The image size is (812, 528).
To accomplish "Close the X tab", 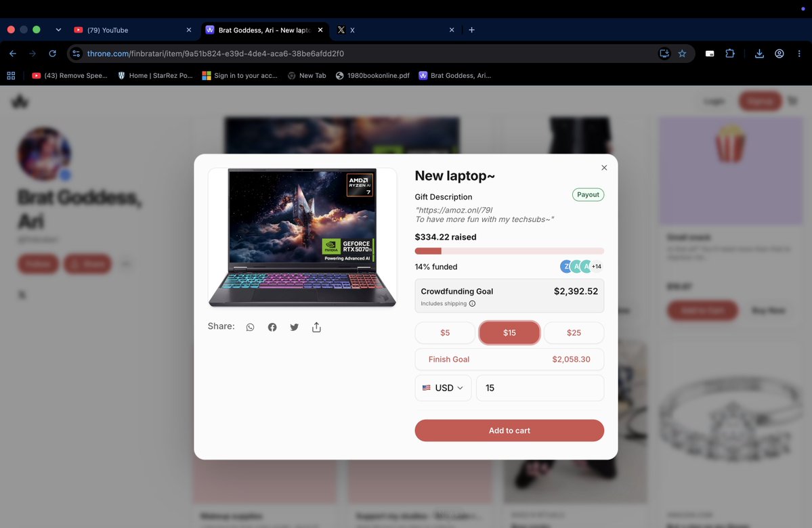I will click(x=452, y=30).
